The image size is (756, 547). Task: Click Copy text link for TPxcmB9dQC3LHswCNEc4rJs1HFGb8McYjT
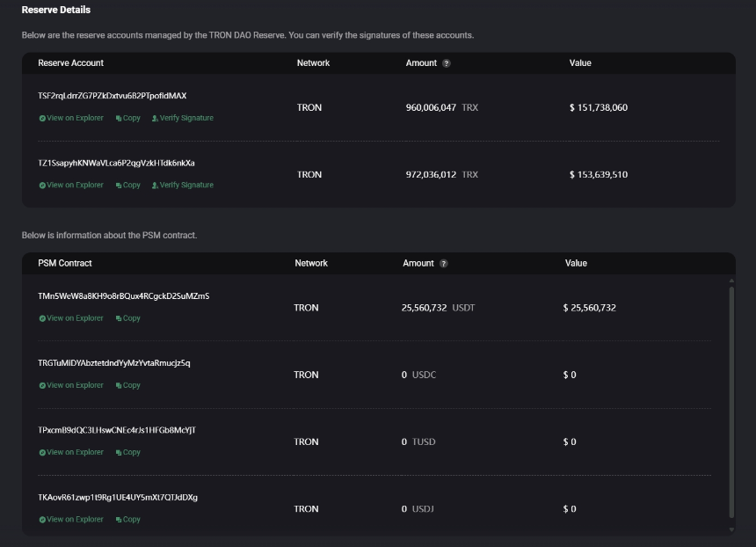132,452
